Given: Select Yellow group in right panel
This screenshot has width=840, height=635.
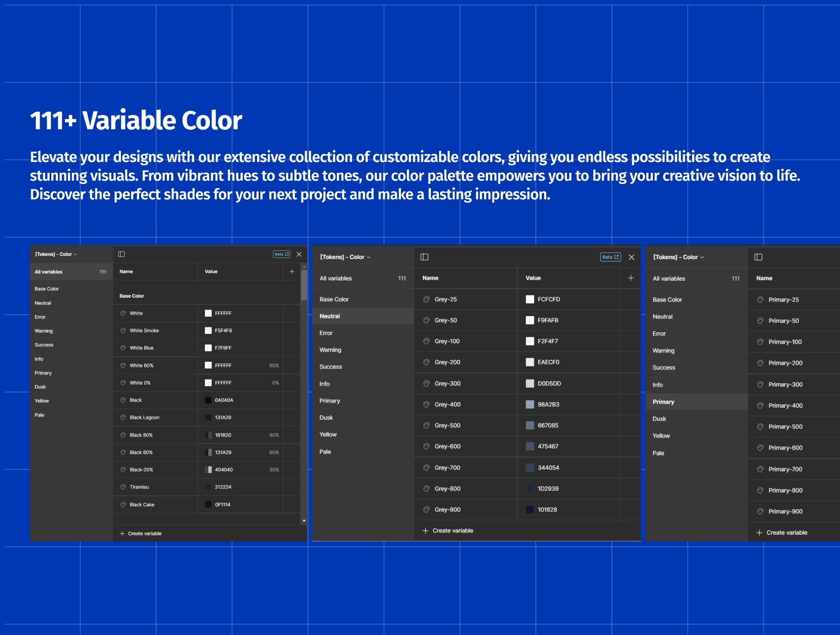Looking at the screenshot, I should click(661, 436).
